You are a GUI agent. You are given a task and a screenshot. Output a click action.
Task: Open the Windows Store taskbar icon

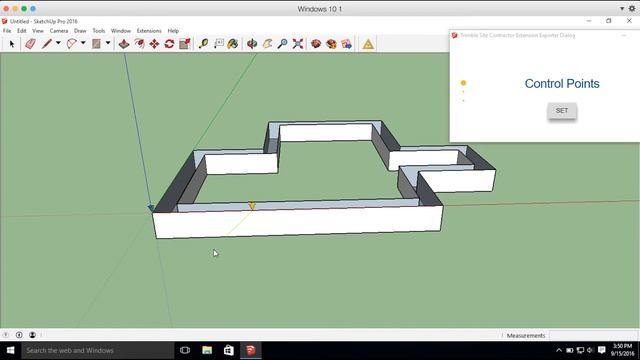pyautogui.click(x=229, y=350)
